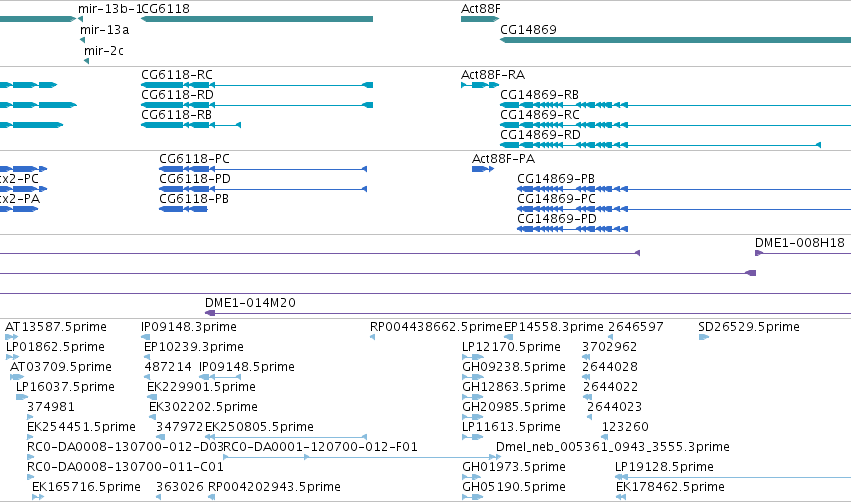Select transcript CG14869-RB

(675, 105)
